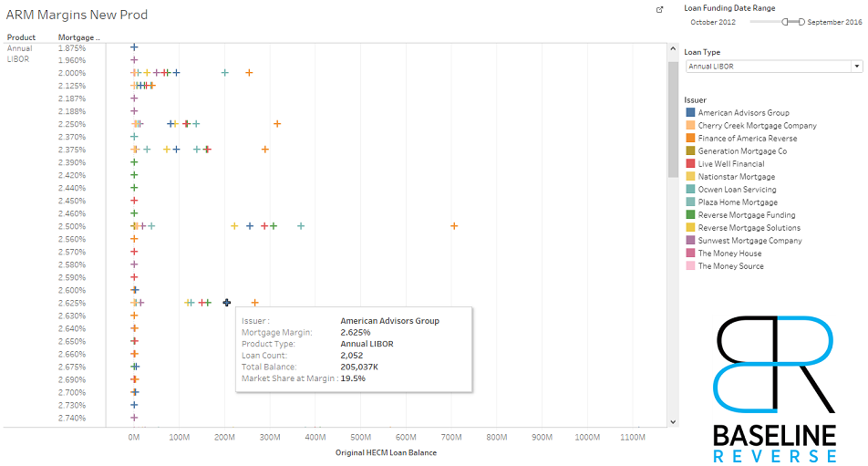Click the orange mark near 700M at 2.500%
Screen dimensions: 868x466
tap(454, 226)
